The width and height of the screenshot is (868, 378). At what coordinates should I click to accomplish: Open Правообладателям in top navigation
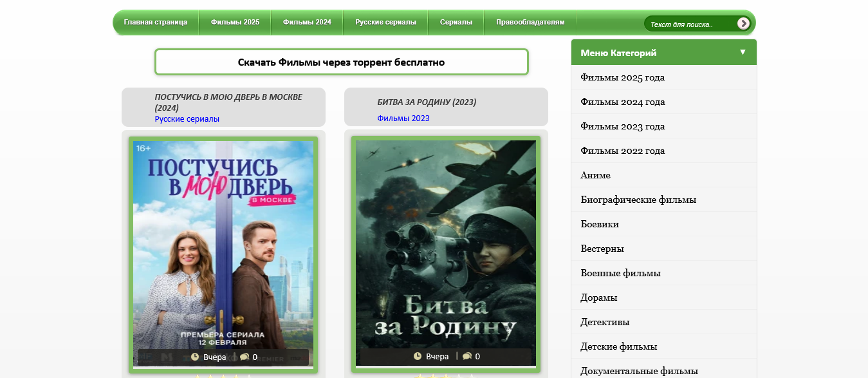(530, 22)
